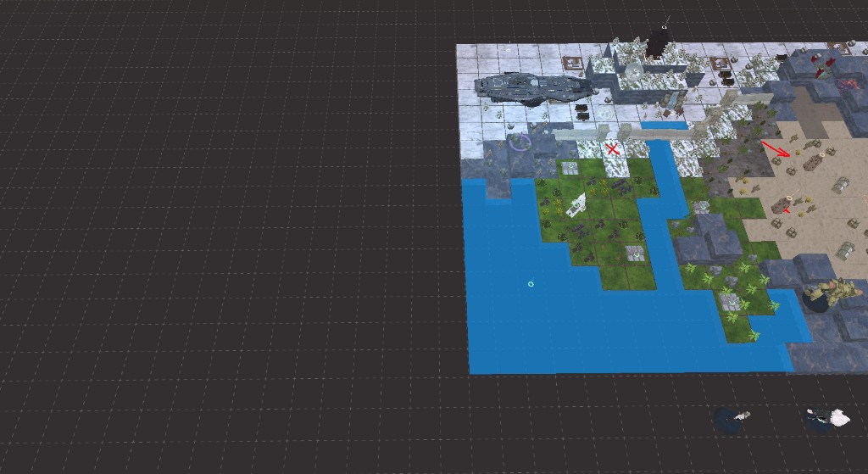Select the small white ship on grass
Image resolution: width=868 pixels, height=474 pixels.
click(576, 205)
